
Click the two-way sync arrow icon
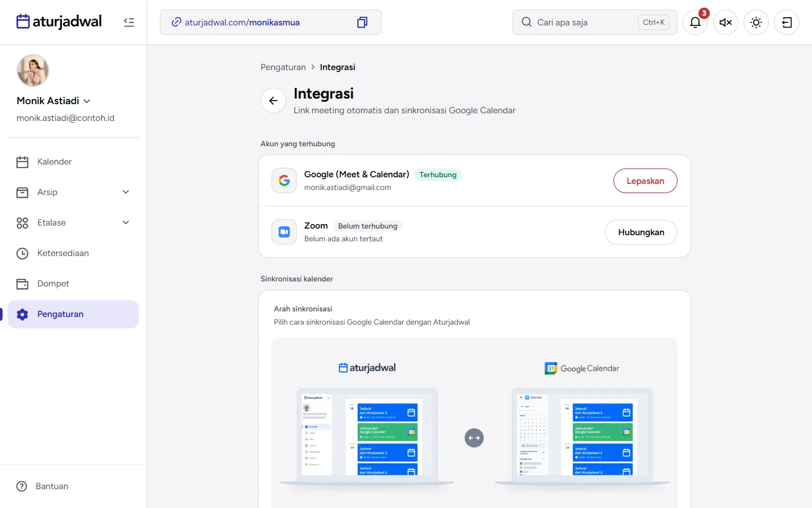tap(474, 438)
